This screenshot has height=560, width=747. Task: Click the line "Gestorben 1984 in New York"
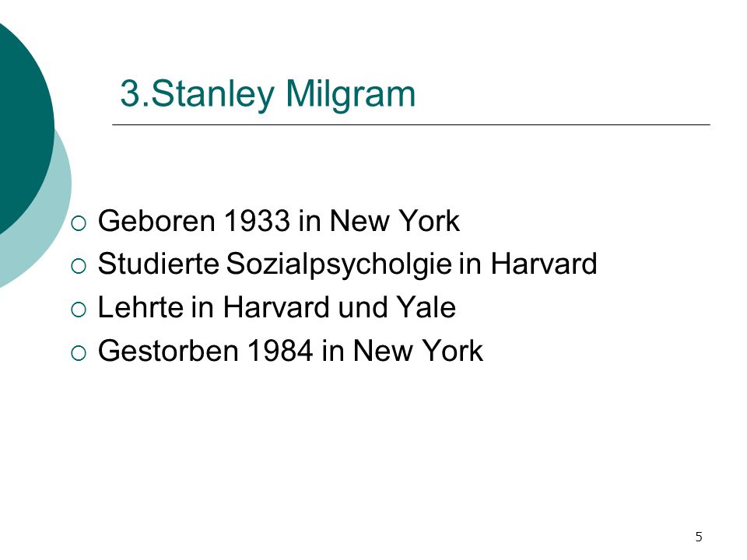coord(290,351)
